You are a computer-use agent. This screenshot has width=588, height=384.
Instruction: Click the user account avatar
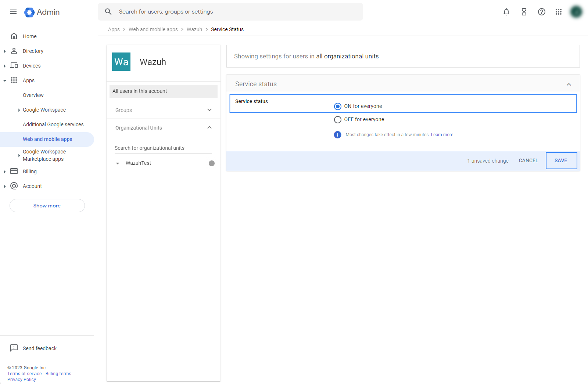[576, 12]
